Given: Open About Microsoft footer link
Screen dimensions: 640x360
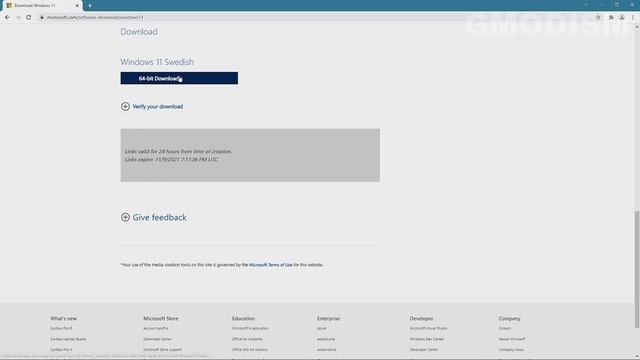Looking at the screenshot, I should coord(512,339).
